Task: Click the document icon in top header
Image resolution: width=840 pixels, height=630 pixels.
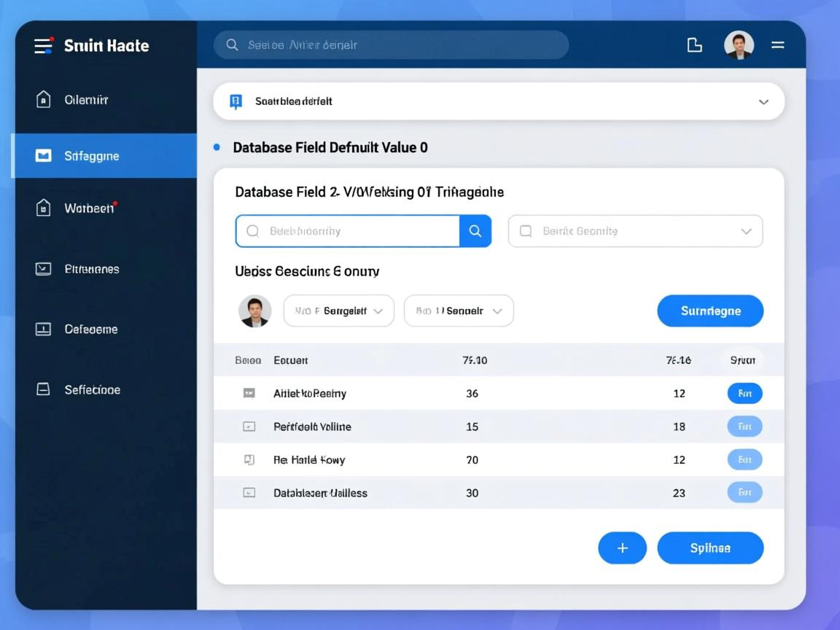Action: click(695, 45)
